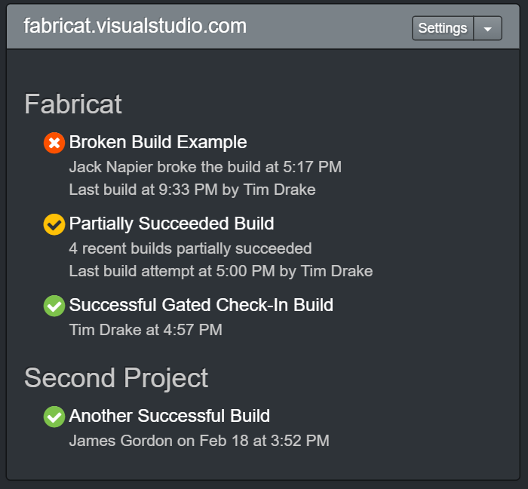Click the Fabricat project heading
Image resolution: width=528 pixels, height=489 pixels.
pyautogui.click(x=73, y=104)
